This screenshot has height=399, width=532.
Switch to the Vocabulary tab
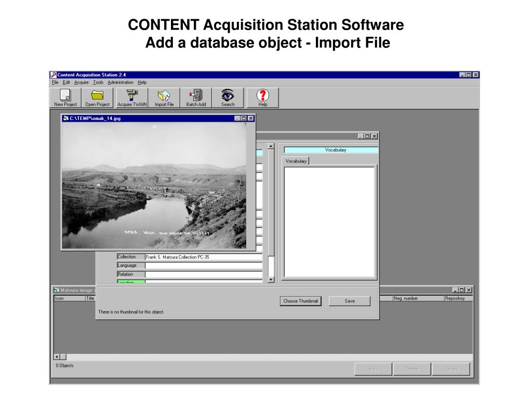tap(296, 161)
